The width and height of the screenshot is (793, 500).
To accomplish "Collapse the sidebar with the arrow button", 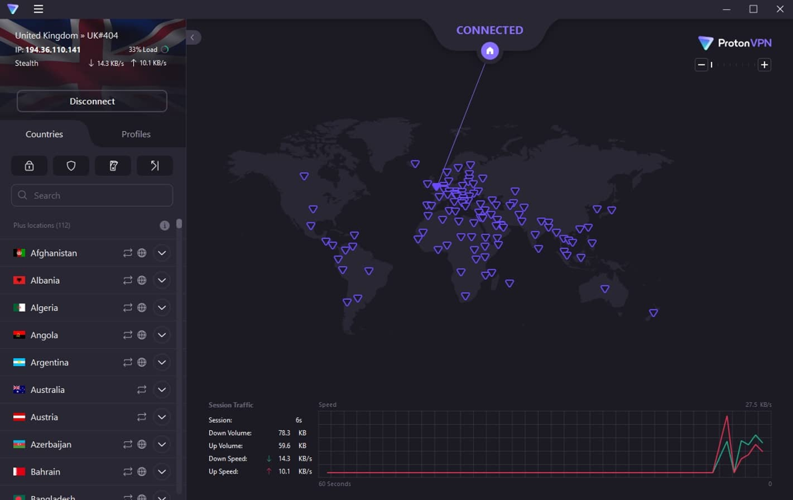I will (x=193, y=37).
